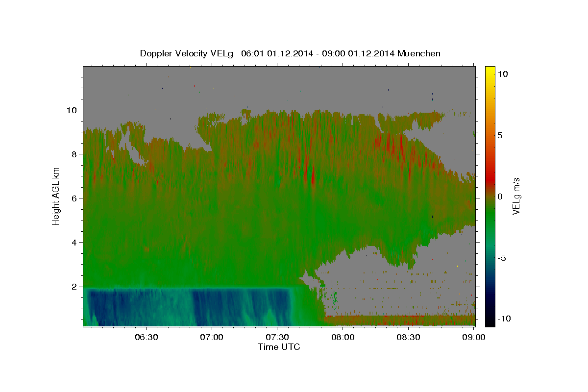The height and width of the screenshot is (392, 588).
Task: Click the 06:30 time tick label
Action: point(147,338)
